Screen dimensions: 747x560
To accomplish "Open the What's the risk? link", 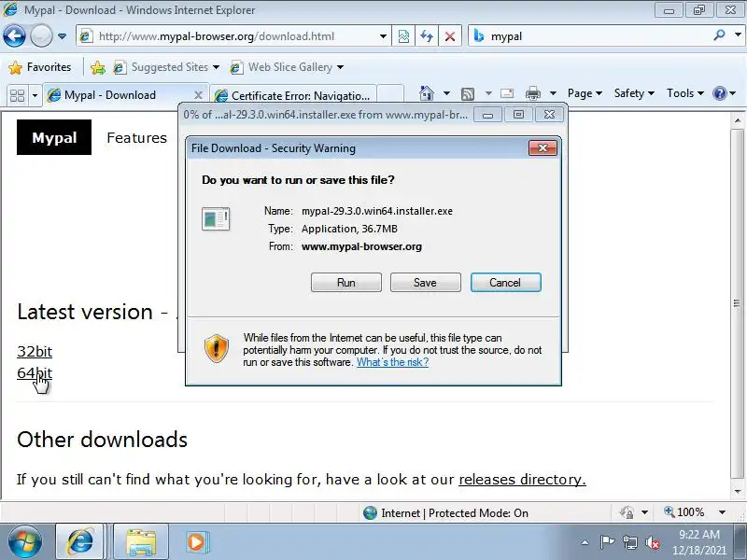I will (x=392, y=362).
